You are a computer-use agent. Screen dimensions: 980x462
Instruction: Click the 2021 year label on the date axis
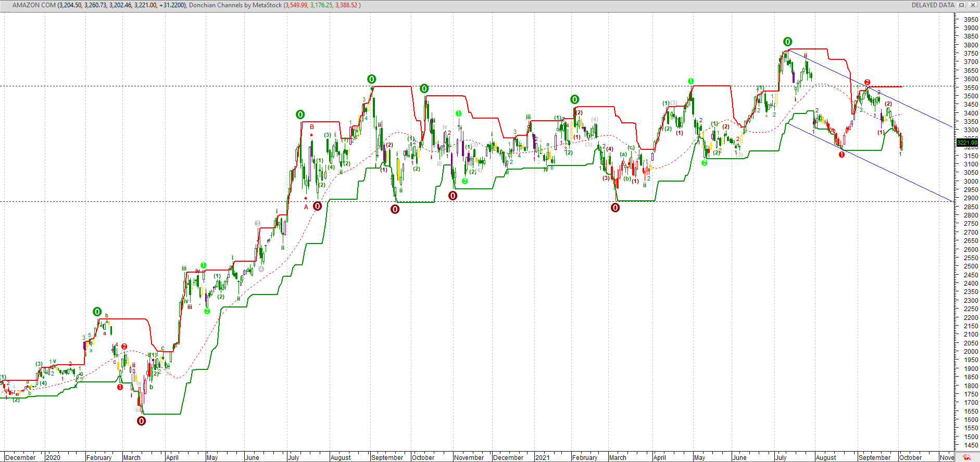(x=542, y=458)
